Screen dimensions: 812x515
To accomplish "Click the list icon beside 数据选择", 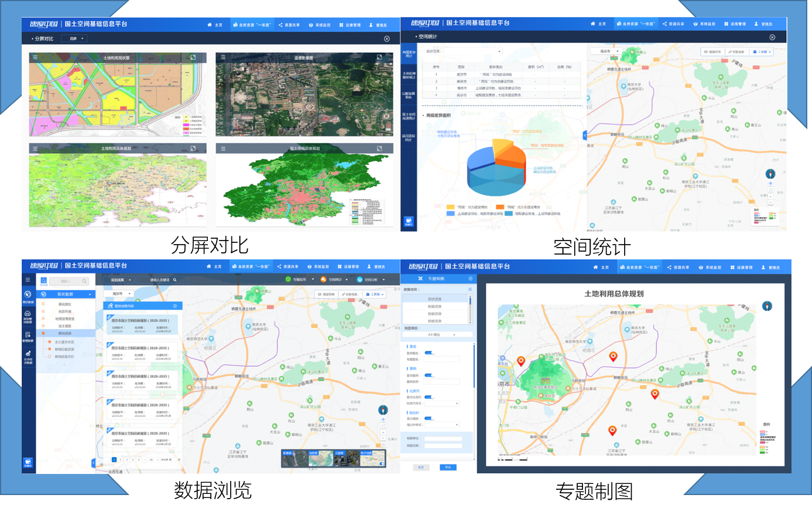I will [470, 289].
